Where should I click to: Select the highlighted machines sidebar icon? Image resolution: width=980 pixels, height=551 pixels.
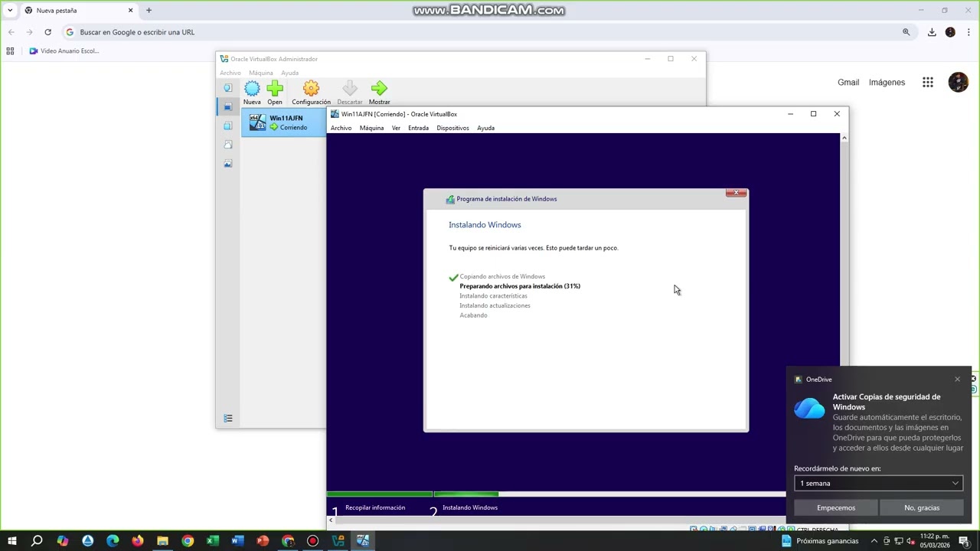click(227, 107)
